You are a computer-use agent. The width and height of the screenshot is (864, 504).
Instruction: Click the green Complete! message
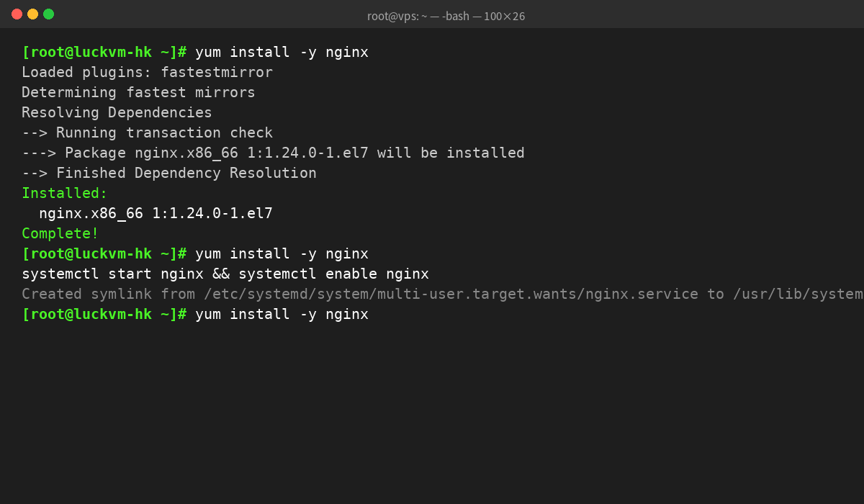60,234
